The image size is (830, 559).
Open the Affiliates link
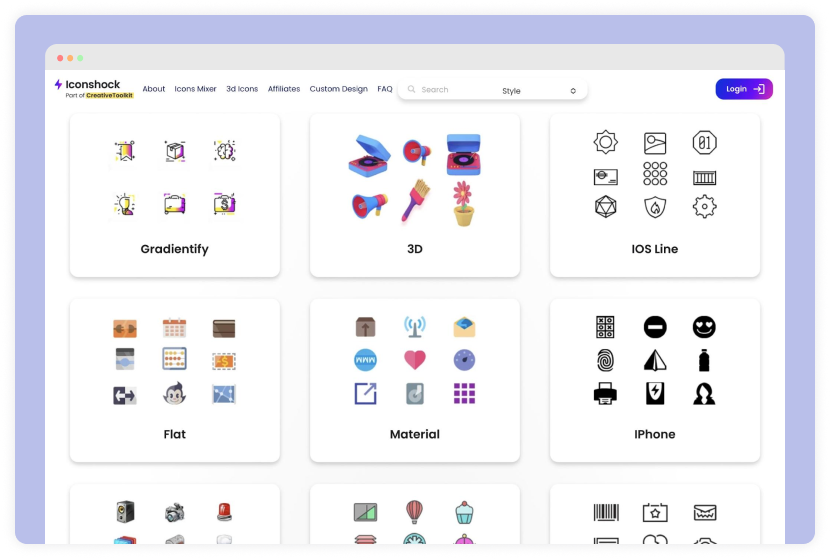284,89
